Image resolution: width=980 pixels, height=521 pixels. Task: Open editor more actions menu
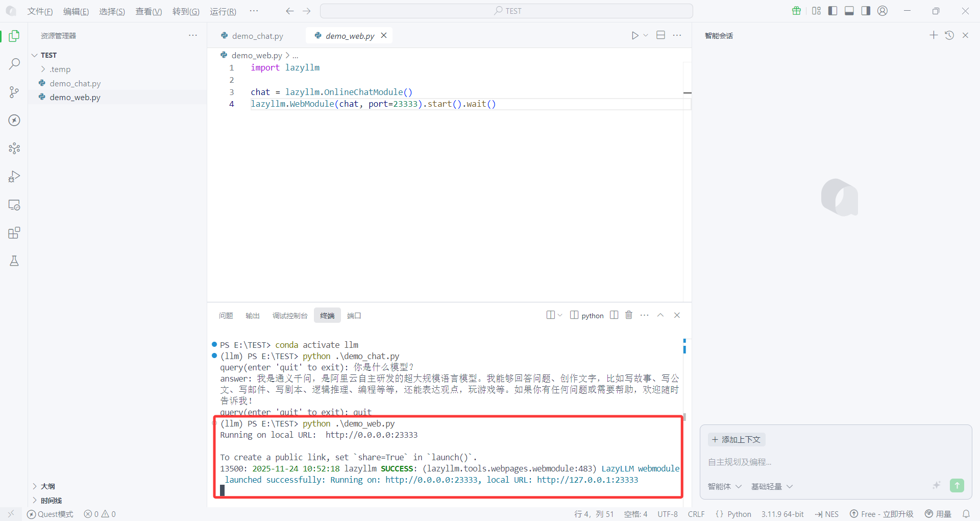[x=677, y=35]
